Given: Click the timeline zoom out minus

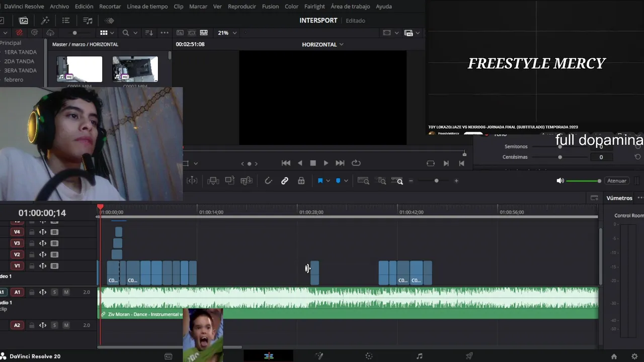Looking at the screenshot, I should point(411,181).
